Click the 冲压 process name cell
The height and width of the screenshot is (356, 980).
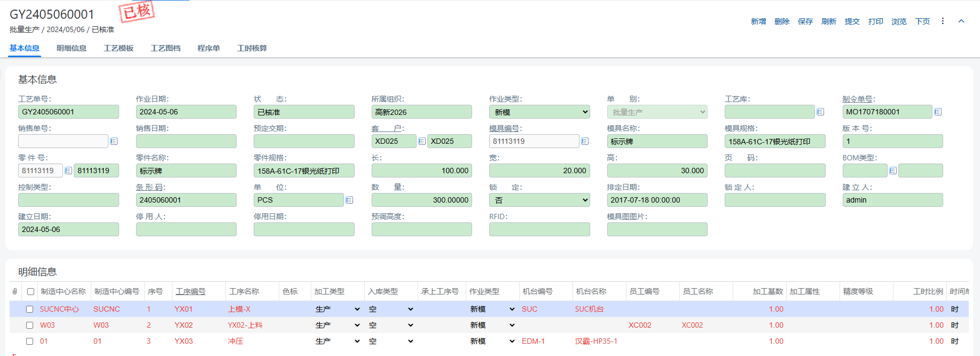pyautogui.click(x=236, y=341)
